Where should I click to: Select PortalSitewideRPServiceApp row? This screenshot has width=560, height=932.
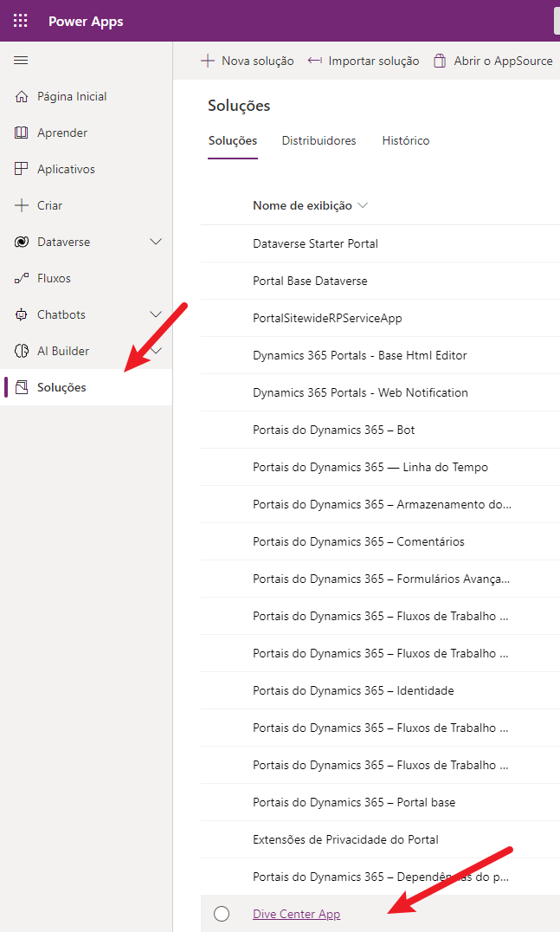click(380, 318)
